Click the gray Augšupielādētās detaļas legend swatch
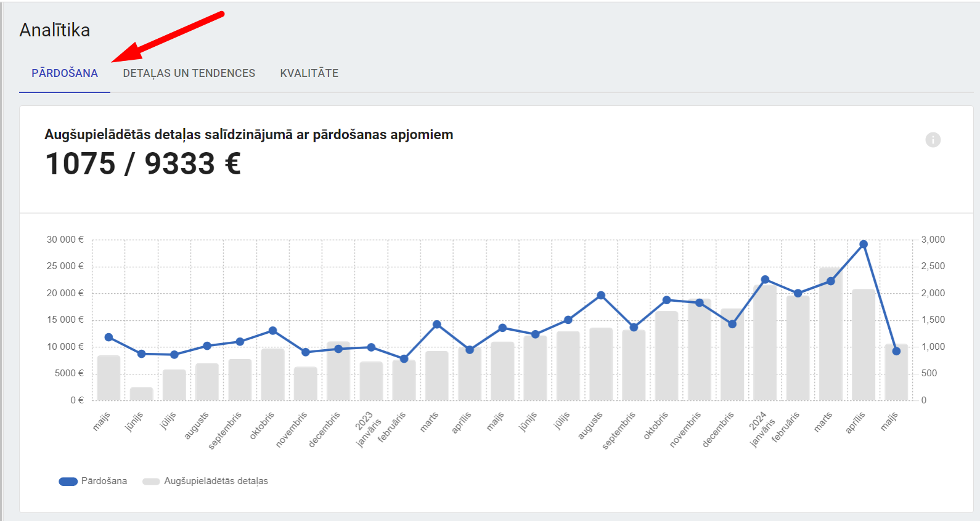The image size is (980, 521). (x=151, y=482)
